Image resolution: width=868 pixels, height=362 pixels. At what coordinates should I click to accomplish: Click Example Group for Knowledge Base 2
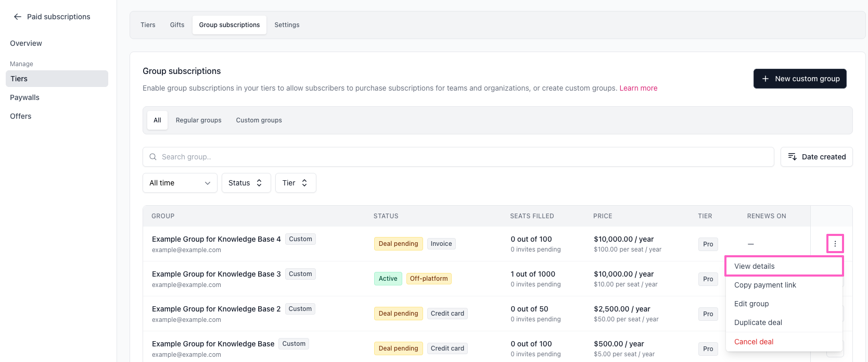(x=216, y=309)
